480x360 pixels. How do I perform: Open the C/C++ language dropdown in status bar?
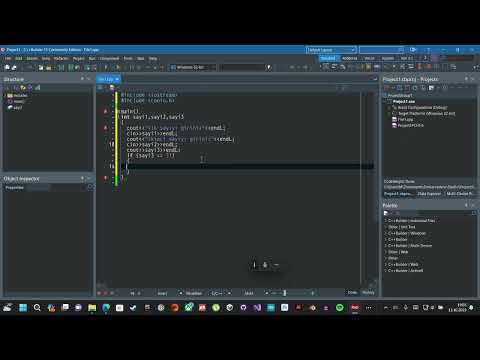point(220,293)
